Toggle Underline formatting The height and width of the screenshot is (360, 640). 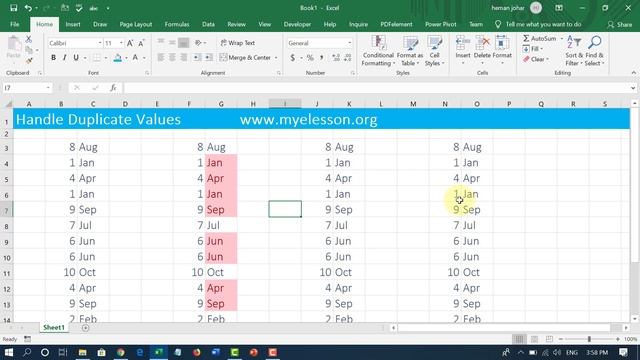click(76, 58)
